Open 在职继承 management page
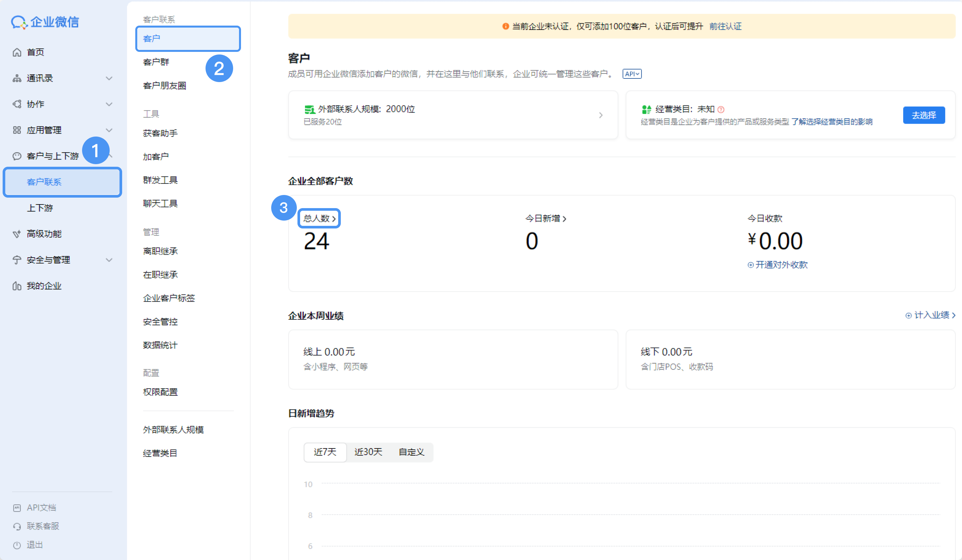962x560 pixels. [160, 274]
